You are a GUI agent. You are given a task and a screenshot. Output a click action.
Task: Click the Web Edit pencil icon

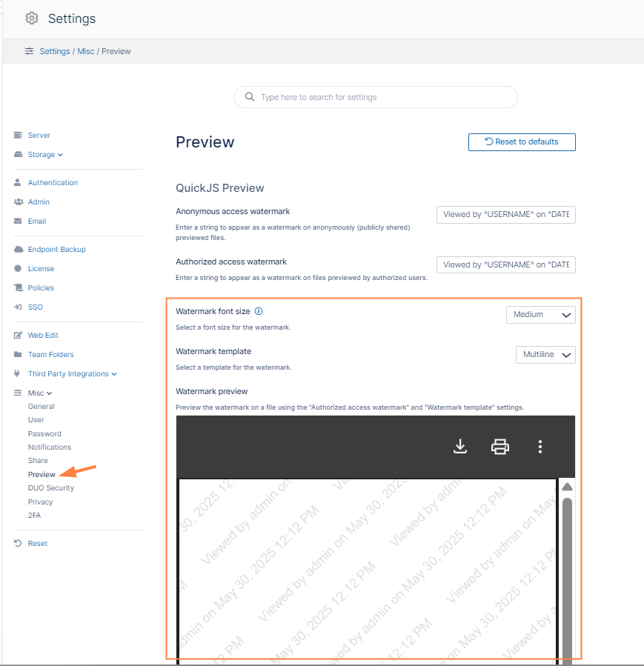[x=18, y=335]
